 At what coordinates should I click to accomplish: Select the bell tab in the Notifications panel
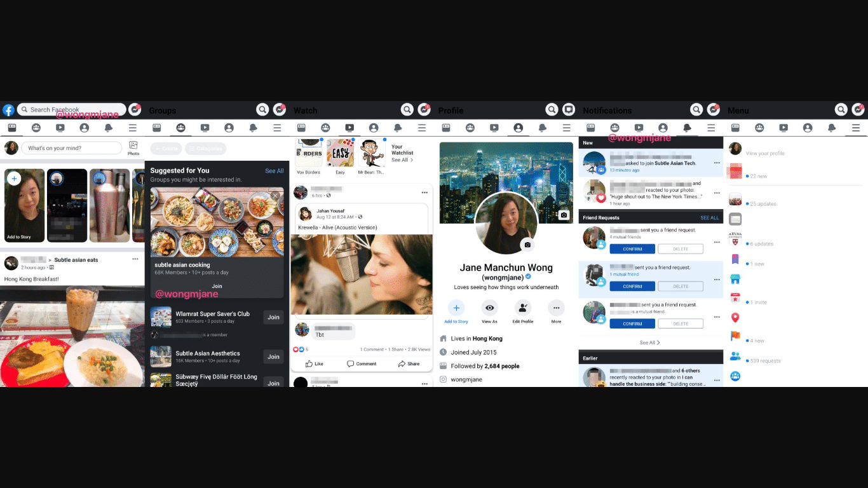[x=687, y=128]
